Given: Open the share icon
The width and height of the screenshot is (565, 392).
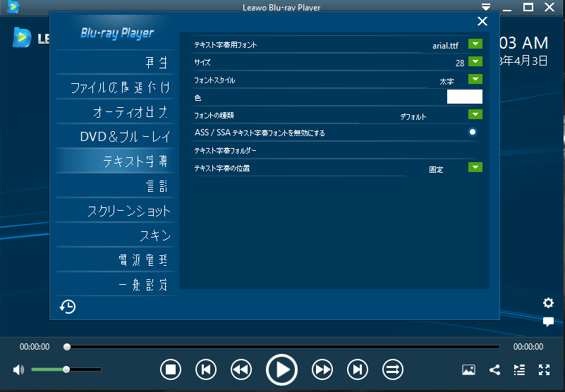Looking at the screenshot, I should (x=494, y=369).
